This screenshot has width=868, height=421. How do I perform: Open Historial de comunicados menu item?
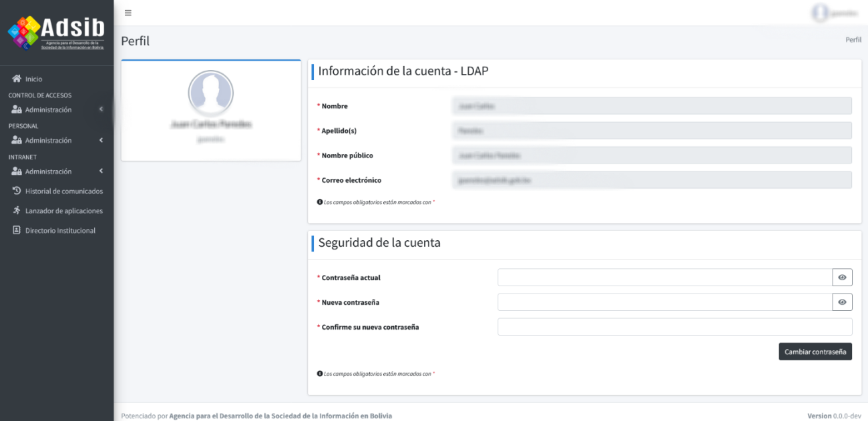(x=64, y=191)
